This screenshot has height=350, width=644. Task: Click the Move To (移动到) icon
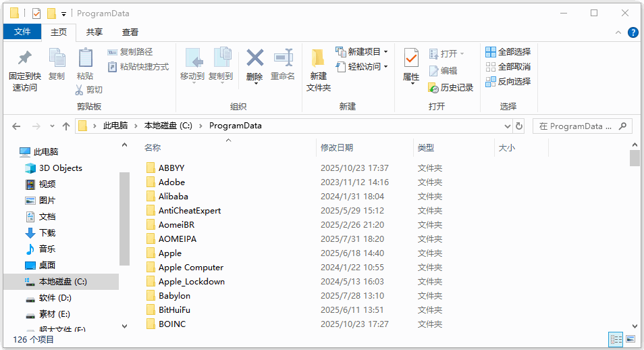(x=192, y=58)
